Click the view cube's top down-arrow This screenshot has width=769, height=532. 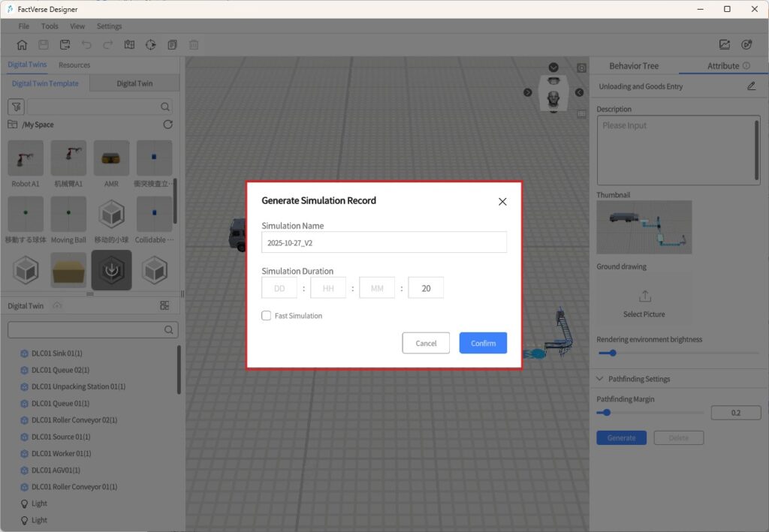tap(553, 68)
